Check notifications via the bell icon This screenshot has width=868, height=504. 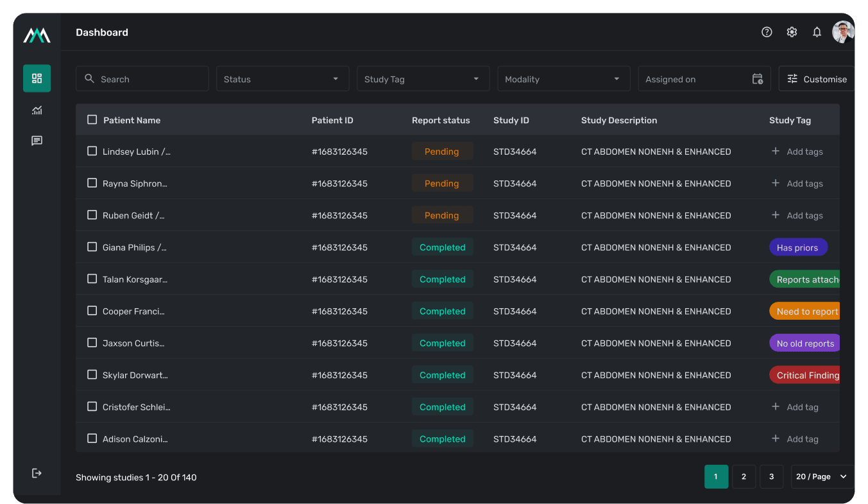[x=817, y=31]
